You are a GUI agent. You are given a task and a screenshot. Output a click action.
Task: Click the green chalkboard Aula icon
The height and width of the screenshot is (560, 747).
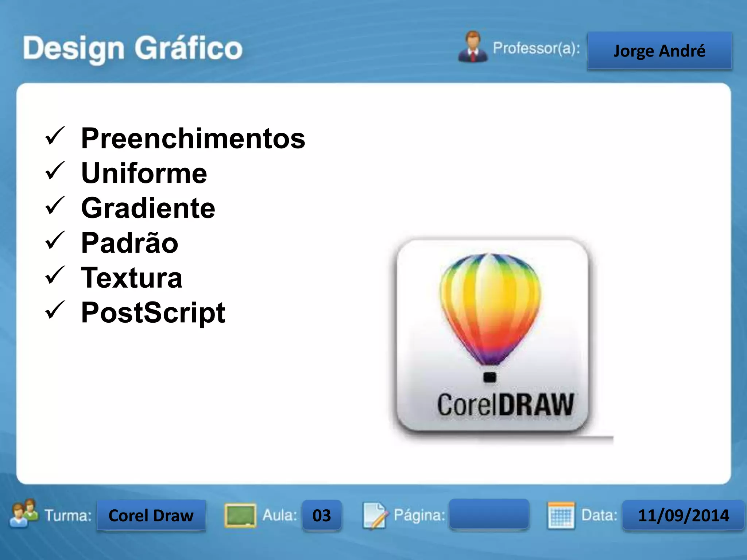(240, 515)
